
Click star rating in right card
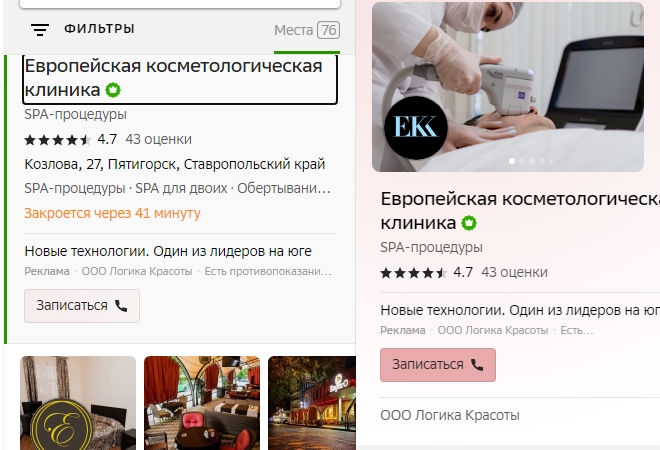[x=414, y=273]
